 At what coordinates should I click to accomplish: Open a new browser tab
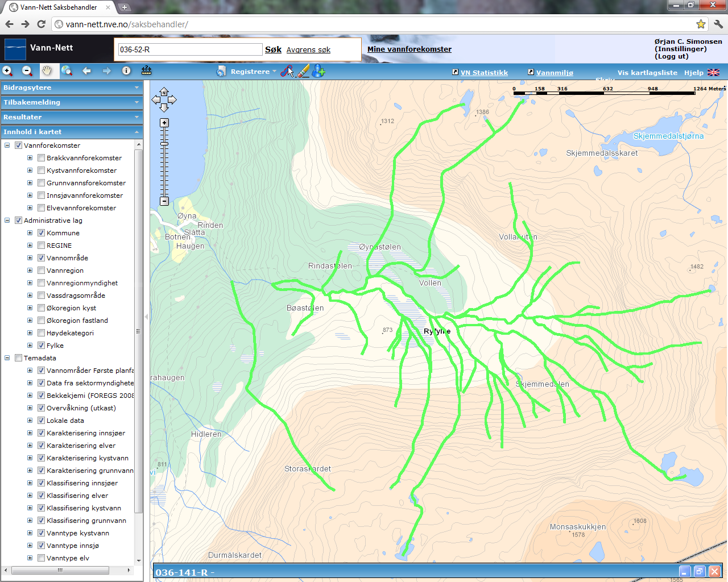124,7
